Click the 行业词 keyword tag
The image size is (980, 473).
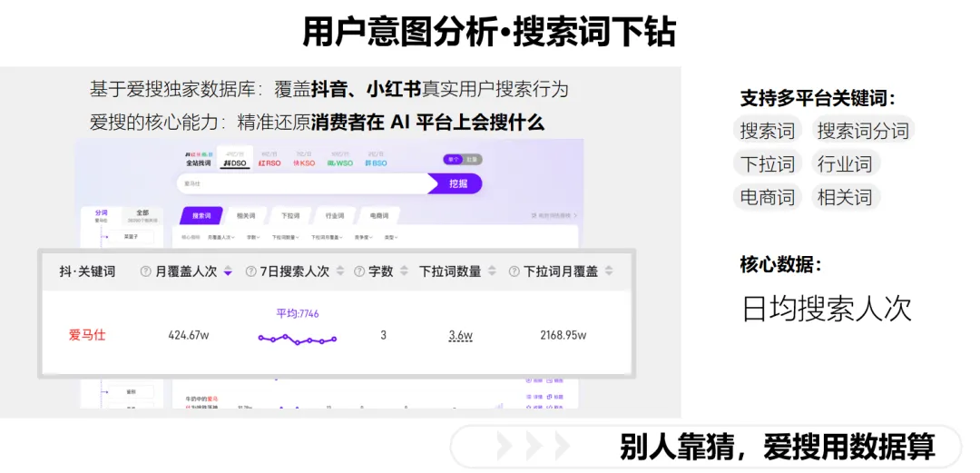[x=845, y=164]
